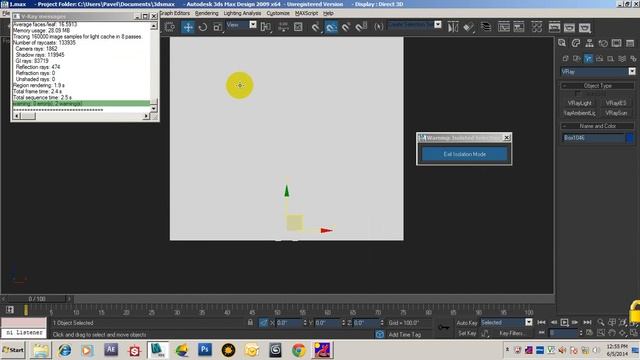Screen dimensions: 640x360
Task: Select the Cameras category icon
Action: click(599, 59)
